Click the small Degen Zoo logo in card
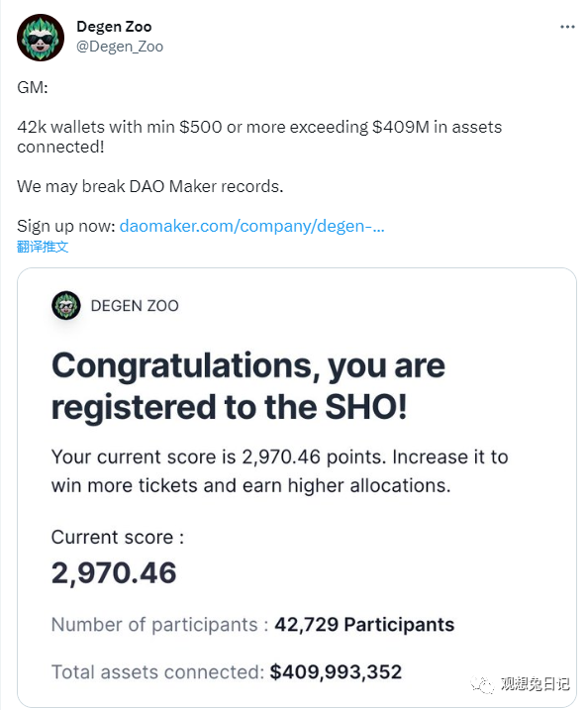Image resolution: width=588 pixels, height=710 pixels. point(66,305)
